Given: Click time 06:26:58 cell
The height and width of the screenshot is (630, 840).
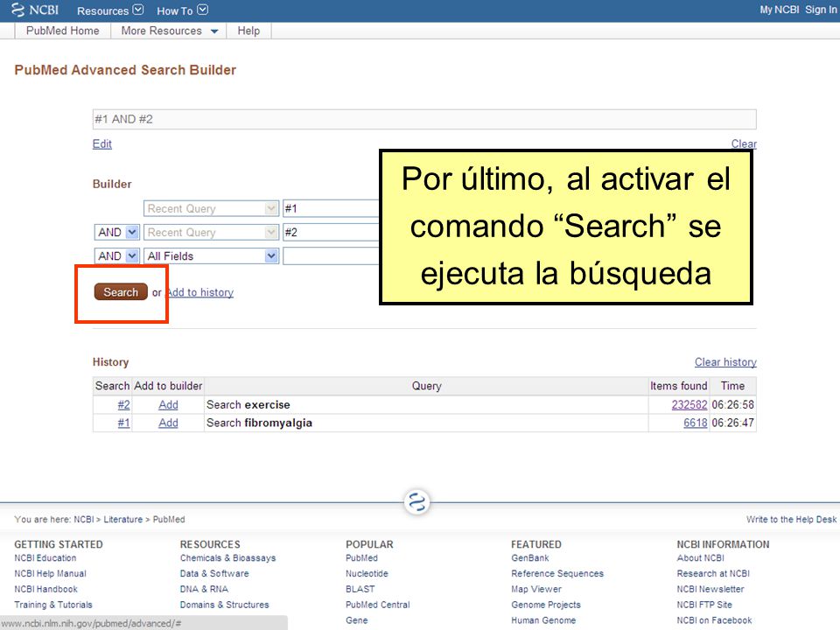Looking at the screenshot, I should [733, 405].
